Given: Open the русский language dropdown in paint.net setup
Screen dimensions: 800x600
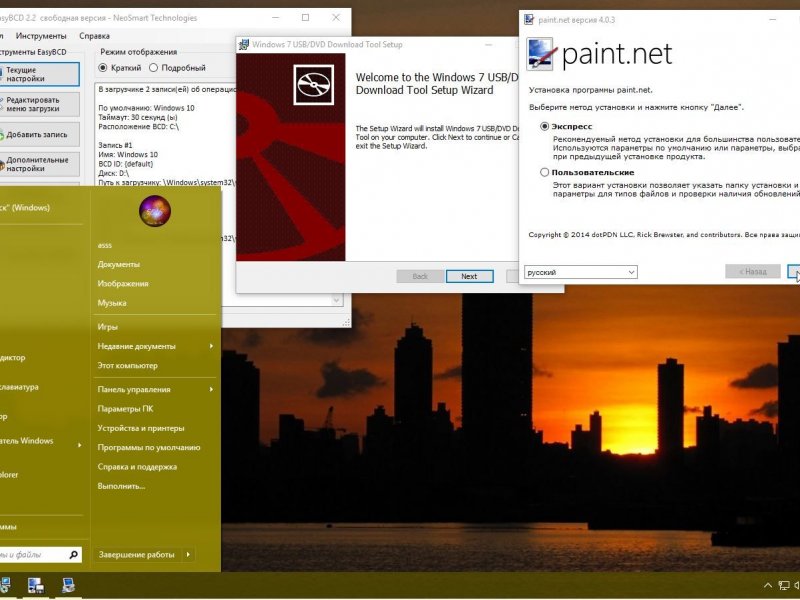Looking at the screenshot, I should tap(581, 272).
